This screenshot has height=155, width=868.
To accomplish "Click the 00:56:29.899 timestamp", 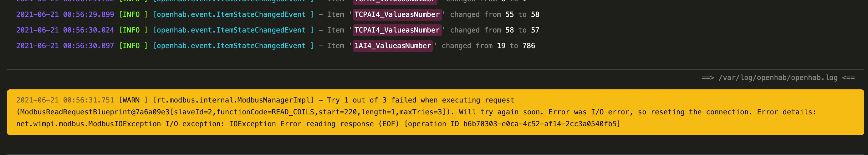I will click(x=89, y=14).
